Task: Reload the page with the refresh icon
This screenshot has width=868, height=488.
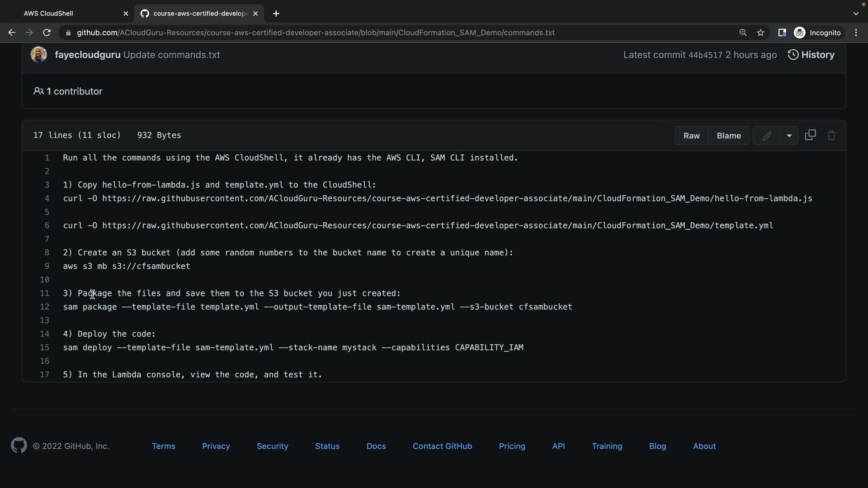Action: click(x=47, y=33)
